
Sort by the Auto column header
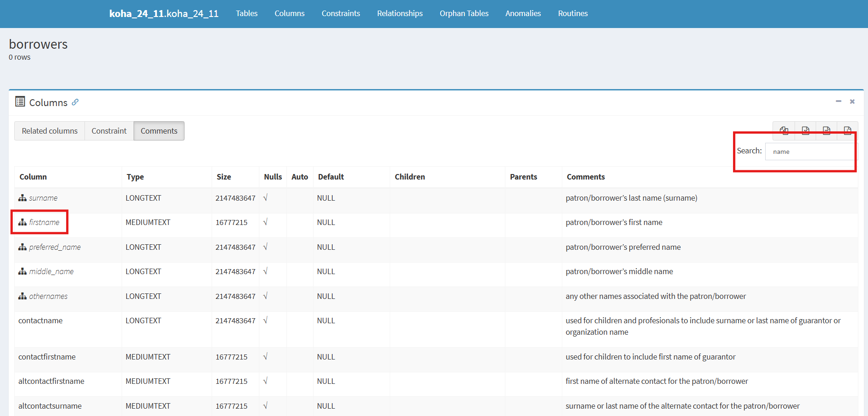click(300, 177)
